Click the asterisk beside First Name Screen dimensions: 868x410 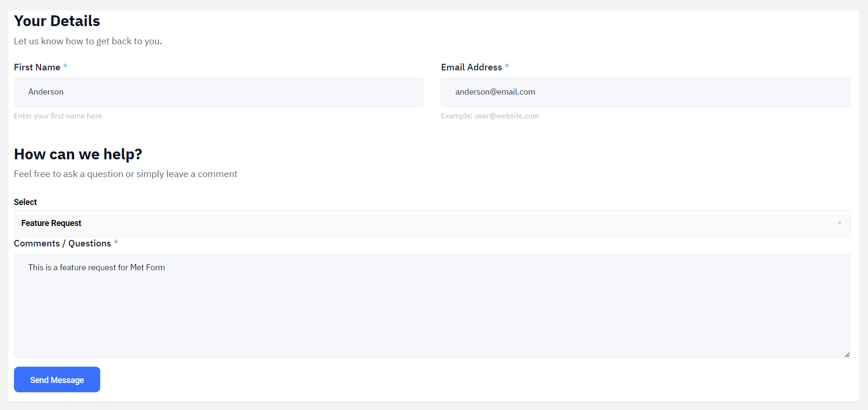coord(65,66)
